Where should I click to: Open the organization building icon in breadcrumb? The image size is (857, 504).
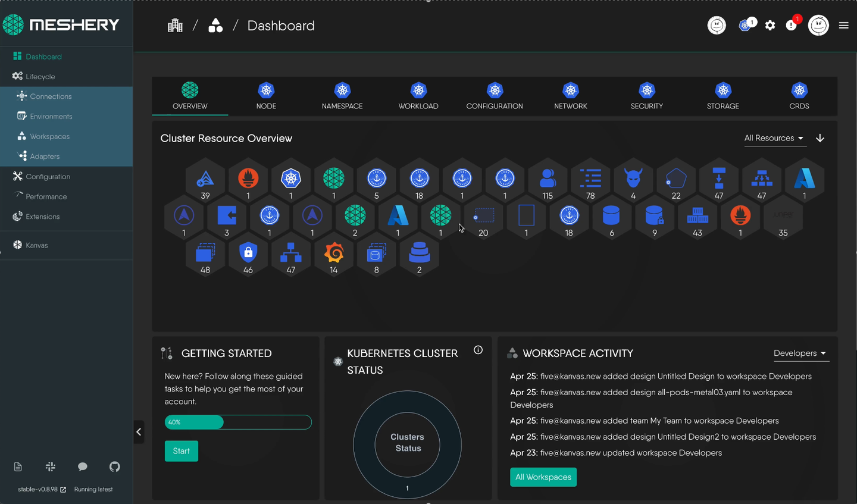(x=175, y=26)
